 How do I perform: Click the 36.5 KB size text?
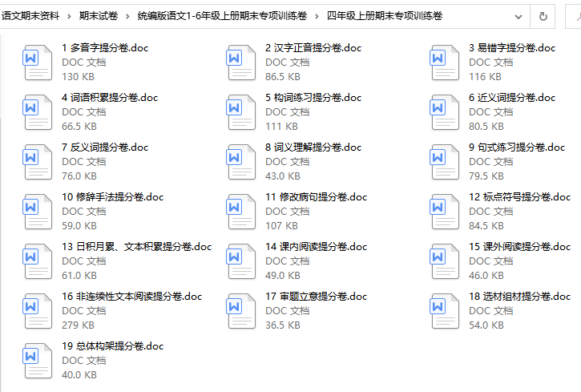click(283, 325)
